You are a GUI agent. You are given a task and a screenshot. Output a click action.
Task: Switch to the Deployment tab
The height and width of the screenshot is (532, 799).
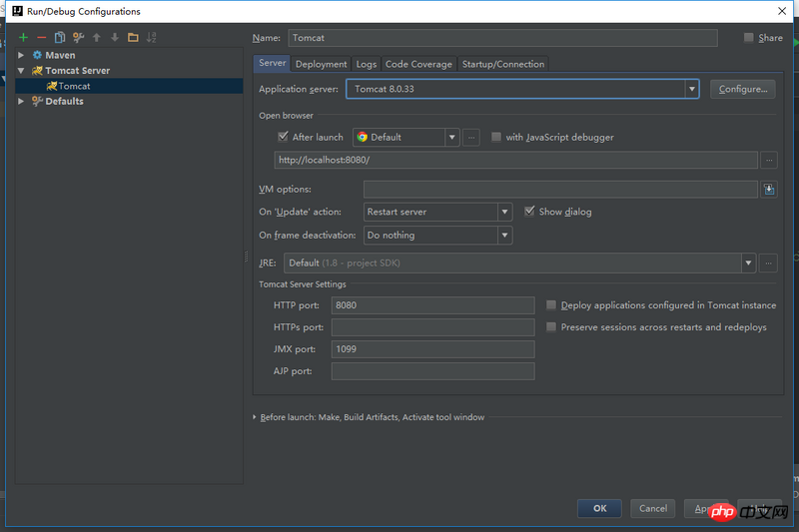point(321,64)
